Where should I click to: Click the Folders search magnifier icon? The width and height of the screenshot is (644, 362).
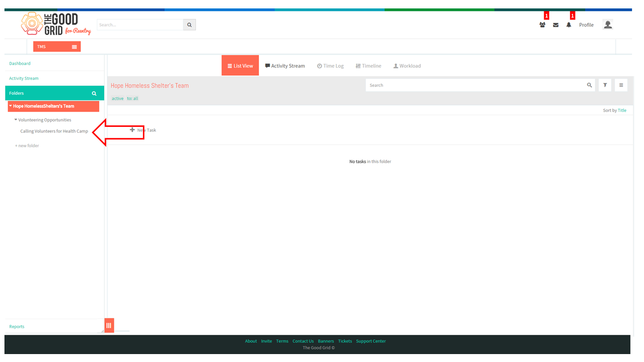[94, 93]
